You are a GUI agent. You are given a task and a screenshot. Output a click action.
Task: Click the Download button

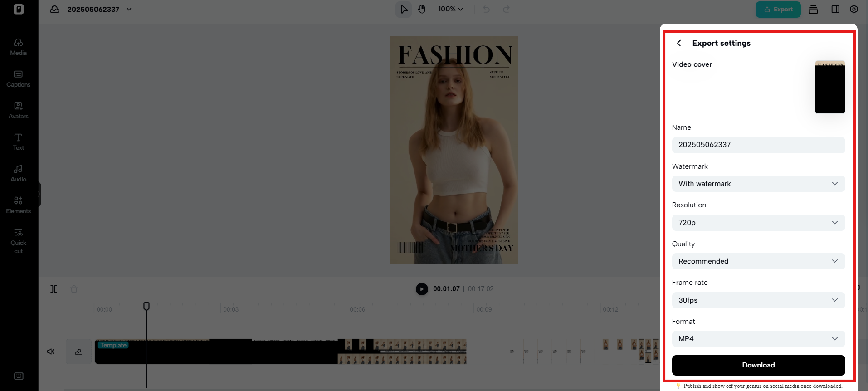[x=758, y=365]
